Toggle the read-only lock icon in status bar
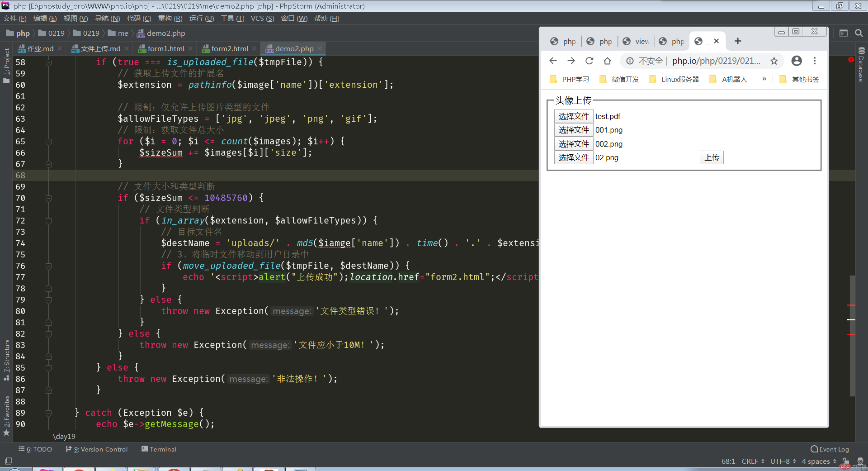The width and height of the screenshot is (868, 471). pos(845,461)
